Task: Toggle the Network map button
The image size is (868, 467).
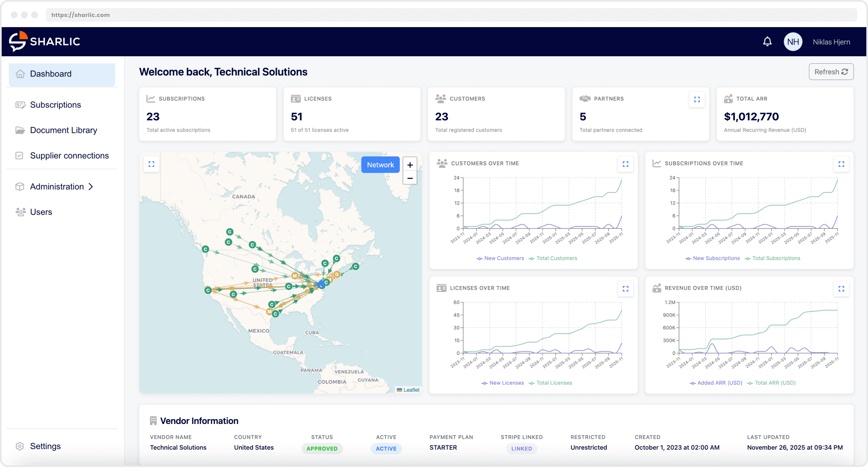Action: (x=380, y=165)
